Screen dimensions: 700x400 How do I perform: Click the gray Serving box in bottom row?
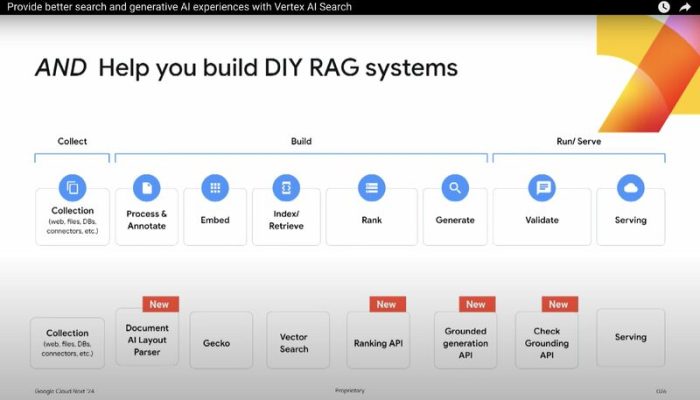pos(630,338)
